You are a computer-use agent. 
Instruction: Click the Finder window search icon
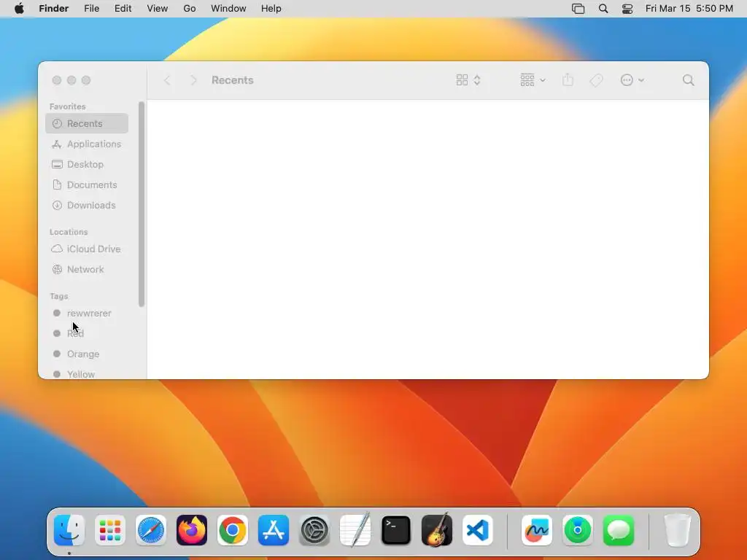[688, 80]
